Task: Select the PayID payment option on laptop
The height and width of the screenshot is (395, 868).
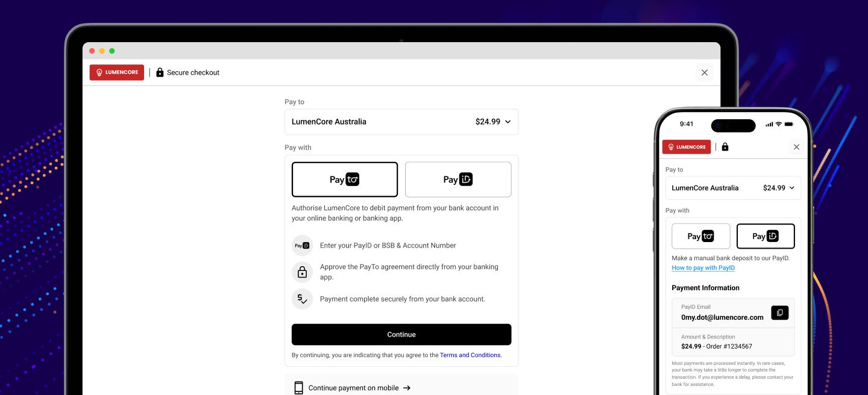Action: pos(458,179)
